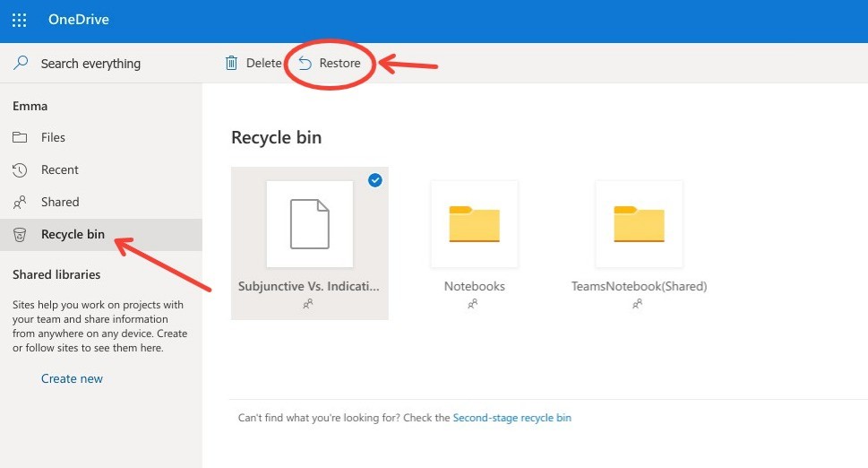Click shared icon under TeamsNotebook(Shared) folder
This screenshot has width=868, height=468.
tap(637, 304)
